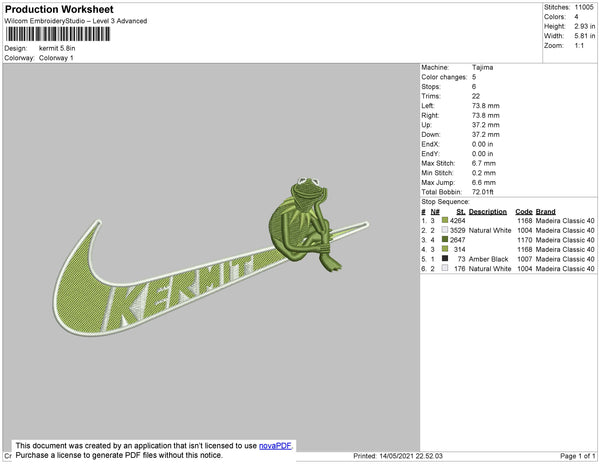Screen dimensions: 600x464
Task: Click the Stop Sequence heading
Action: [445, 202]
